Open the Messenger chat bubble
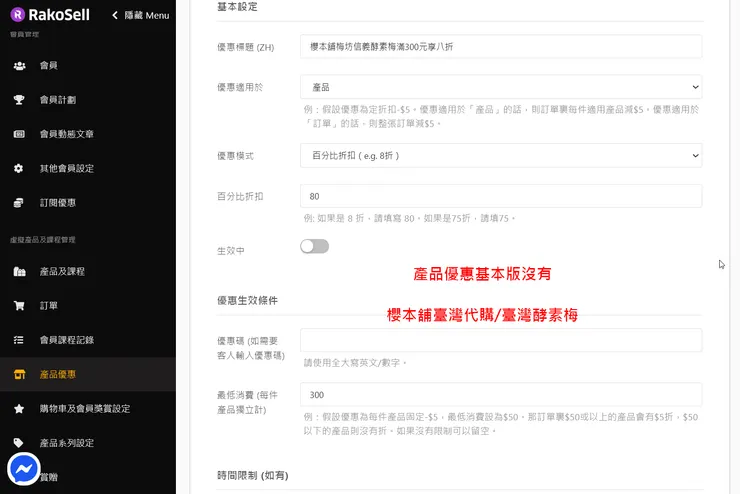Image resolution: width=740 pixels, height=494 pixels. [24, 469]
